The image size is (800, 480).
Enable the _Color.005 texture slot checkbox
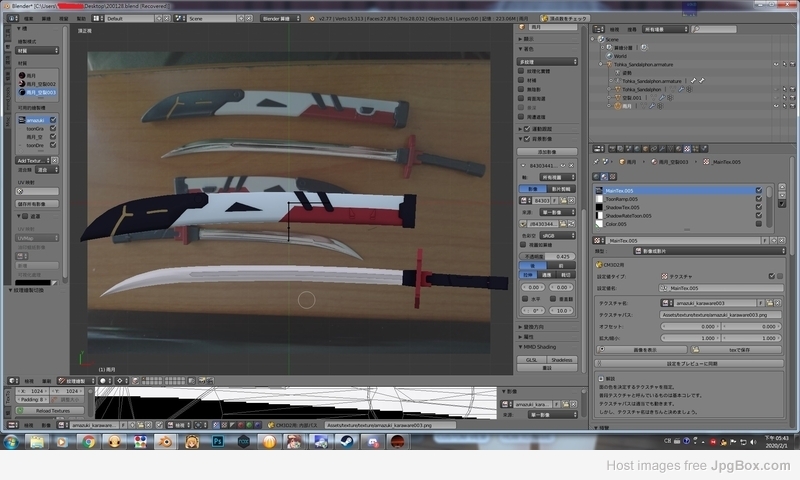tap(759, 224)
